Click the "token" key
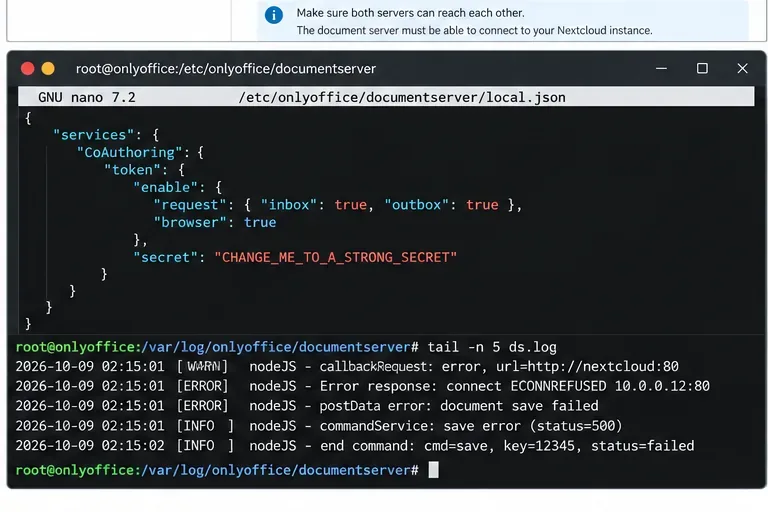This screenshot has width=768, height=512. (132, 170)
